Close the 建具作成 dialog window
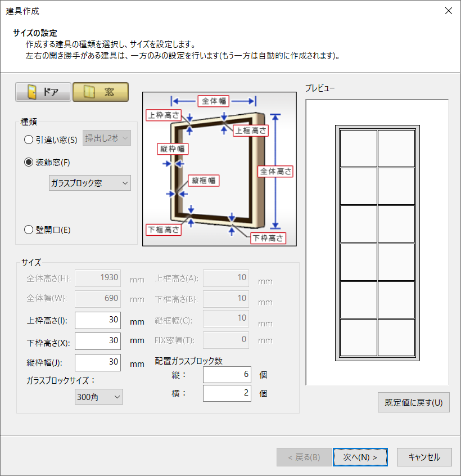461x476 pixels. [448, 11]
